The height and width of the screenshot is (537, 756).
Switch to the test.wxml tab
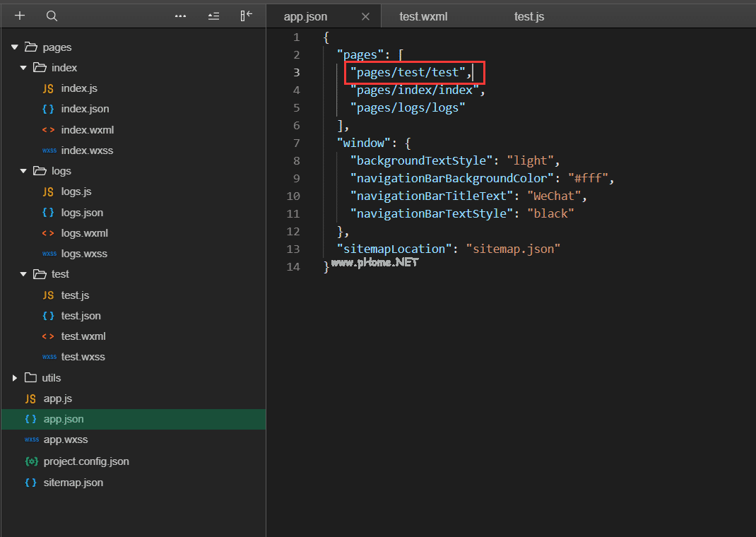point(423,16)
